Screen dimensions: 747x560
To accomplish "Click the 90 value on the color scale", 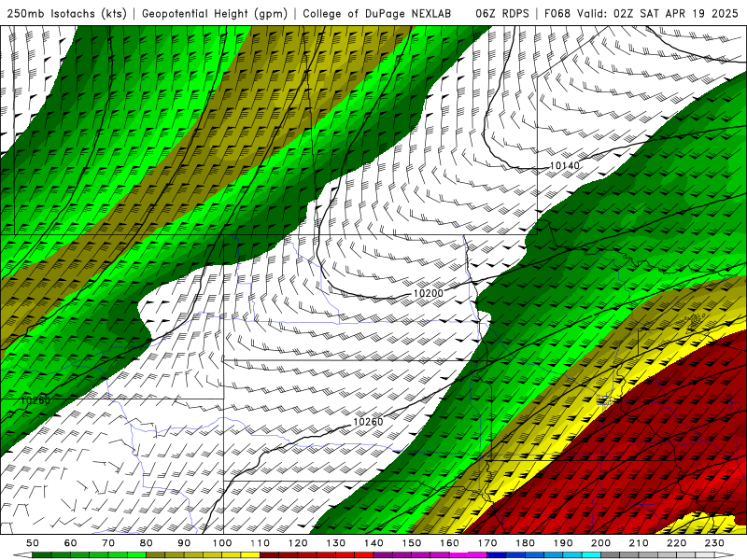I will (184, 543).
